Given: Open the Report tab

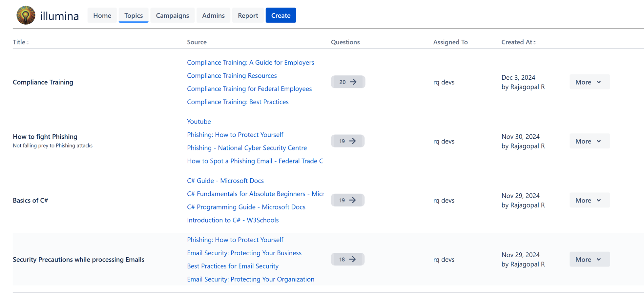Looking at the screenshot, I should [248, 15].
